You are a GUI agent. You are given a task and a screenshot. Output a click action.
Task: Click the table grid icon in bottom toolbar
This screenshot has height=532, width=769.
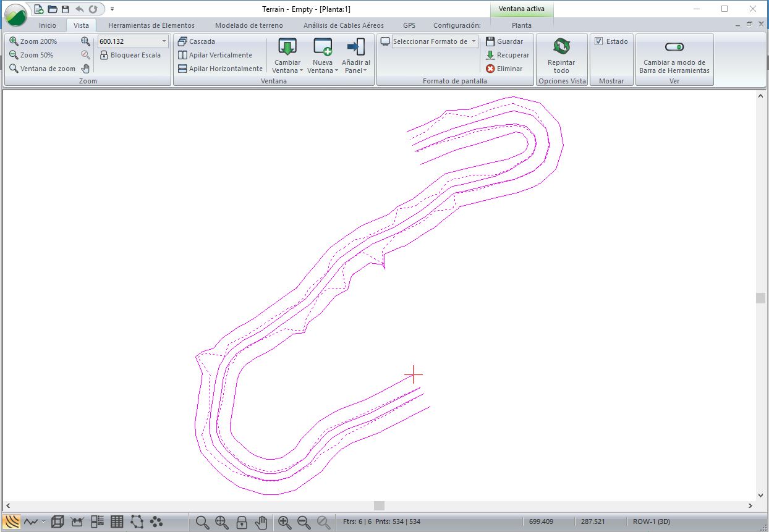tap(117, 522)
